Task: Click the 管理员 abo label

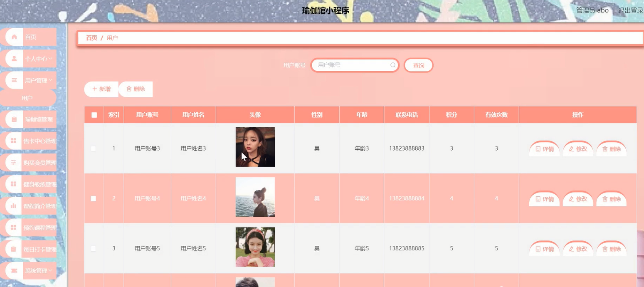Action: [592, 10]
